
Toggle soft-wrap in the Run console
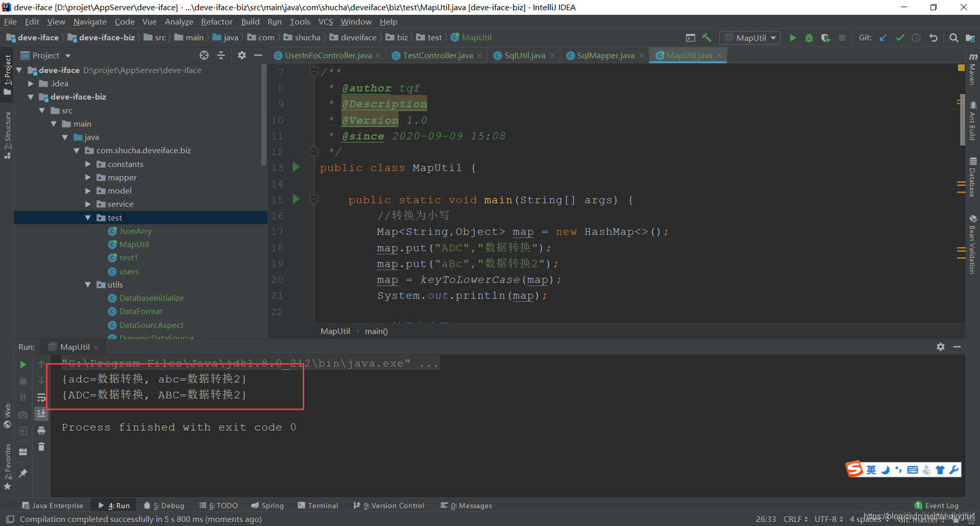tap(41, 397)
